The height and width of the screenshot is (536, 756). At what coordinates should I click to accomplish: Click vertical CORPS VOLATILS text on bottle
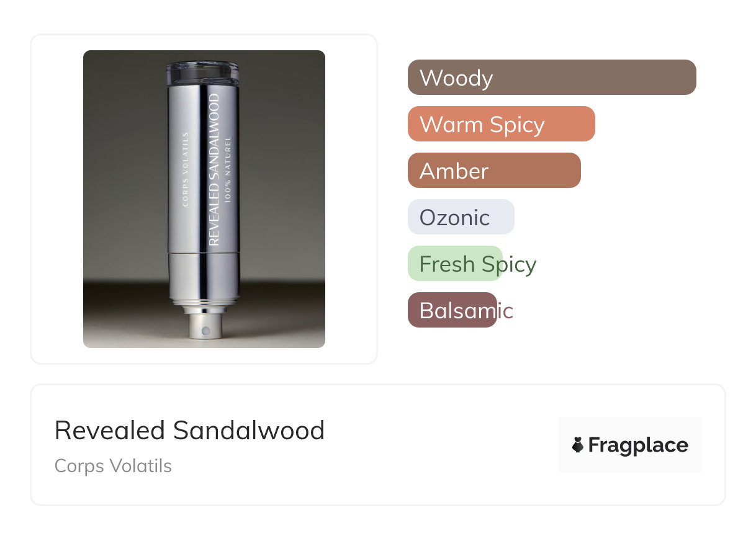pos(184,169)
